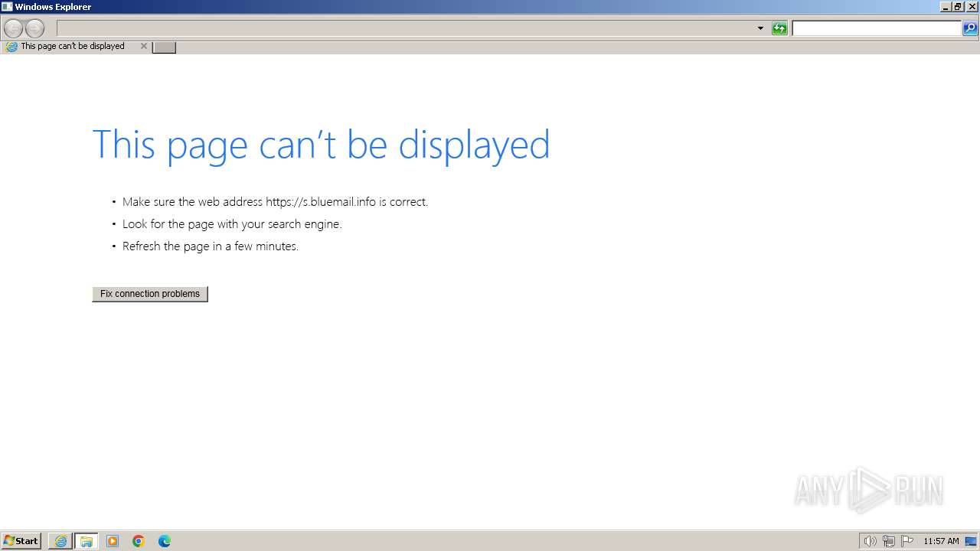This screenshot has width=980, height=551.
Task: Close the 'This page can't be displayed' tab
Action: point(143,46)
